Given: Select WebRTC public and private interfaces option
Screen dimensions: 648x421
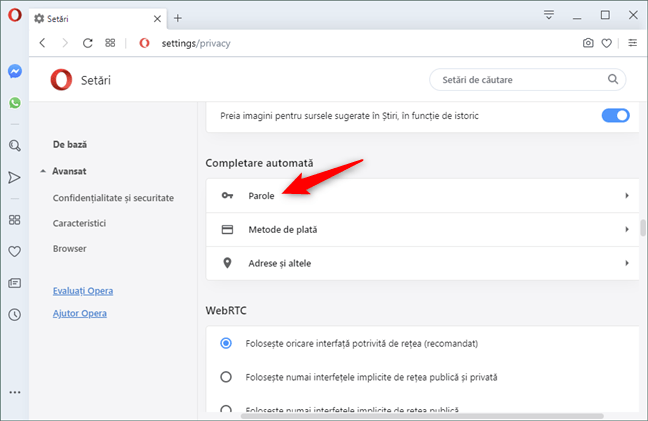Looking at the screenshot, I should (x=226, y=377).
